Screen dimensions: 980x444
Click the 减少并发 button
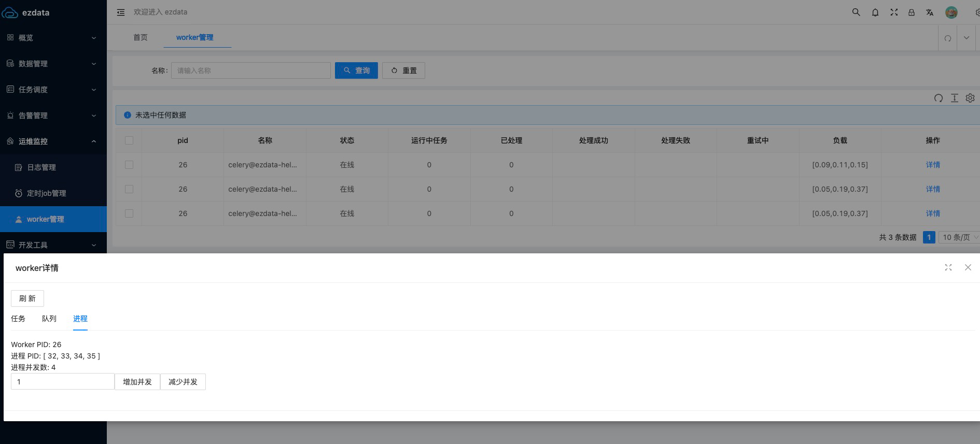(183, 382)
